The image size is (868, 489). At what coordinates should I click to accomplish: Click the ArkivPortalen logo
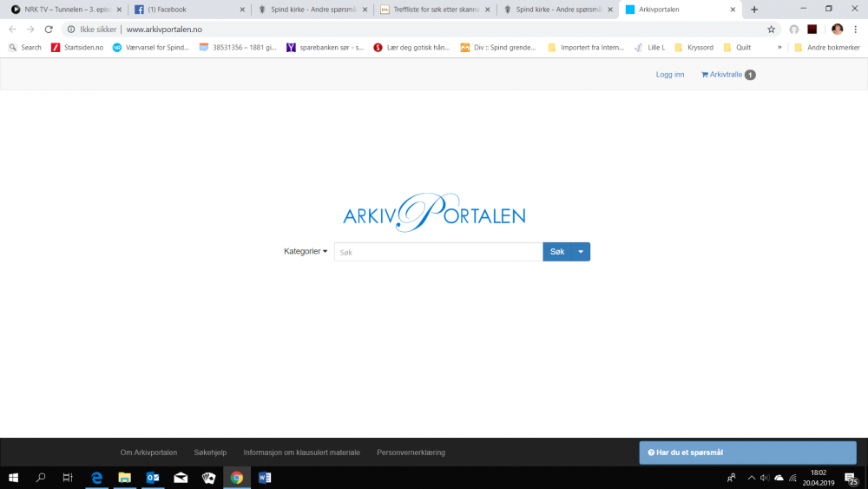tap(434, 213)
